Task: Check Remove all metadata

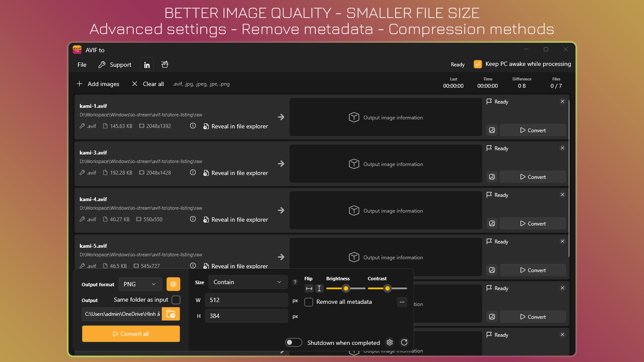Action: (x=309, y=302)
